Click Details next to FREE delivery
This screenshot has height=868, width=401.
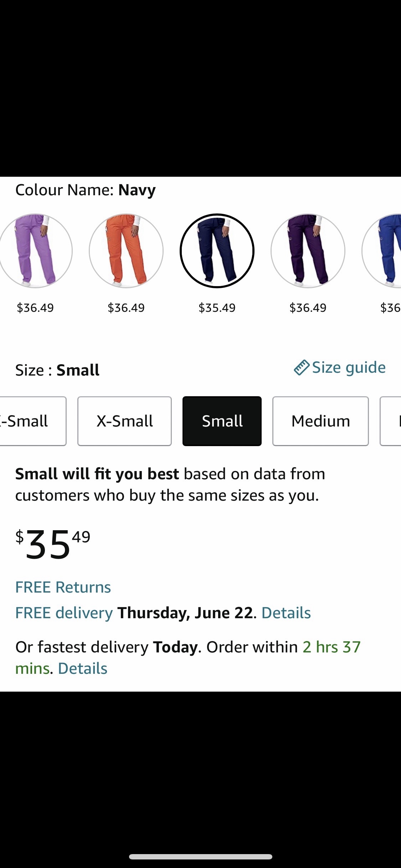[286, 612]
